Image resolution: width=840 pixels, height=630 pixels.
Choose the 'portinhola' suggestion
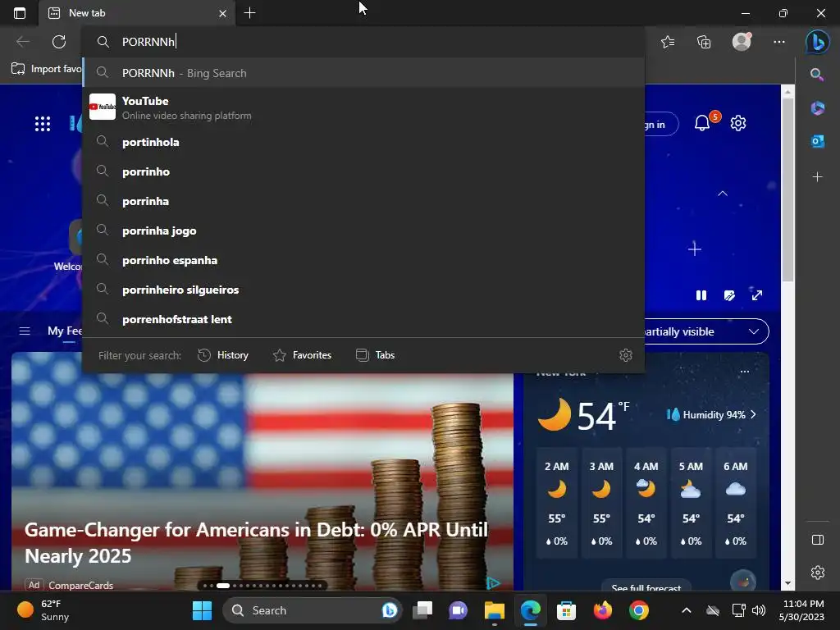click(363, 142)
